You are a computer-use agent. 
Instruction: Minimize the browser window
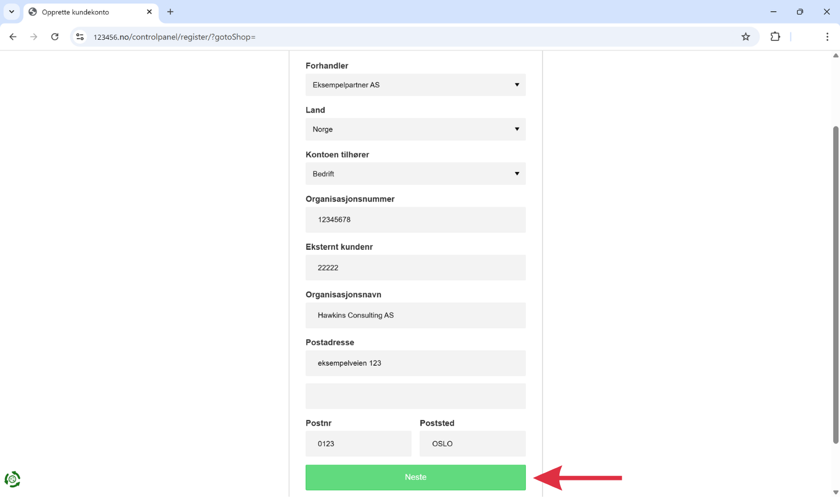click(773, 12)
